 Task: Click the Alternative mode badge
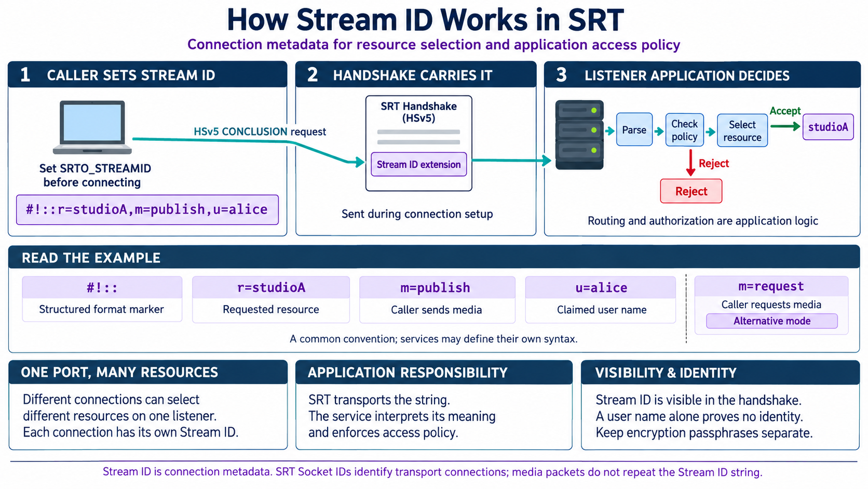pos(772,321)
